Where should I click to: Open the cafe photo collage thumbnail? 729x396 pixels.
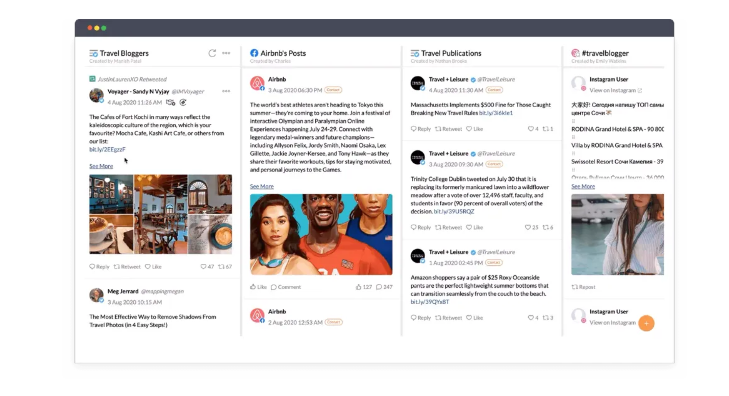click(x=160, y=214)
